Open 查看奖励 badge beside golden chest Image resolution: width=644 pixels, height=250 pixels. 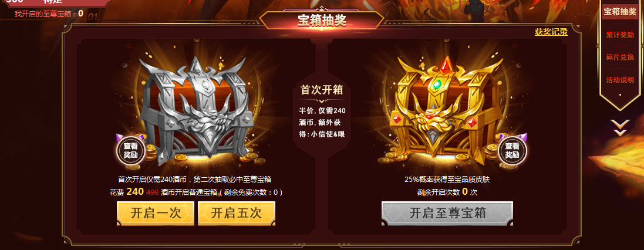click(512, 150)
